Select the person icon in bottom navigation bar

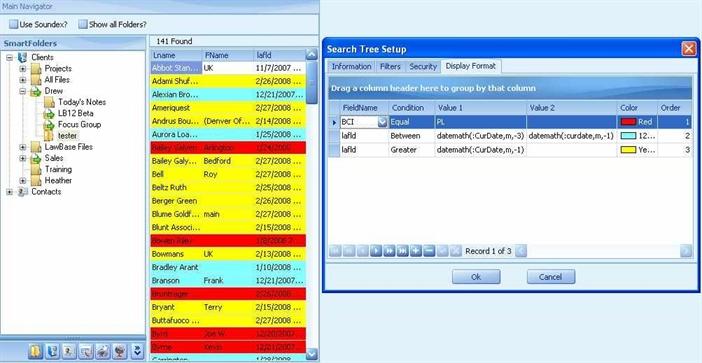pos(69,351)
